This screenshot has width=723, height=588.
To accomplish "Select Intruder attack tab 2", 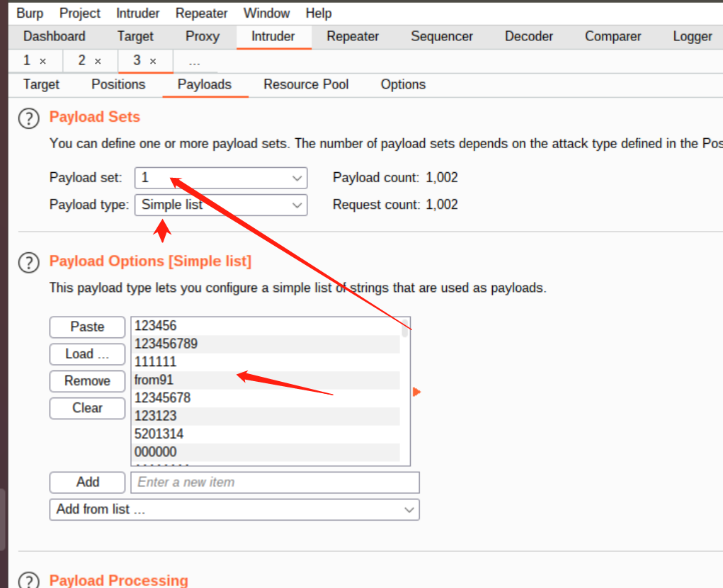I will pos(81,60).
